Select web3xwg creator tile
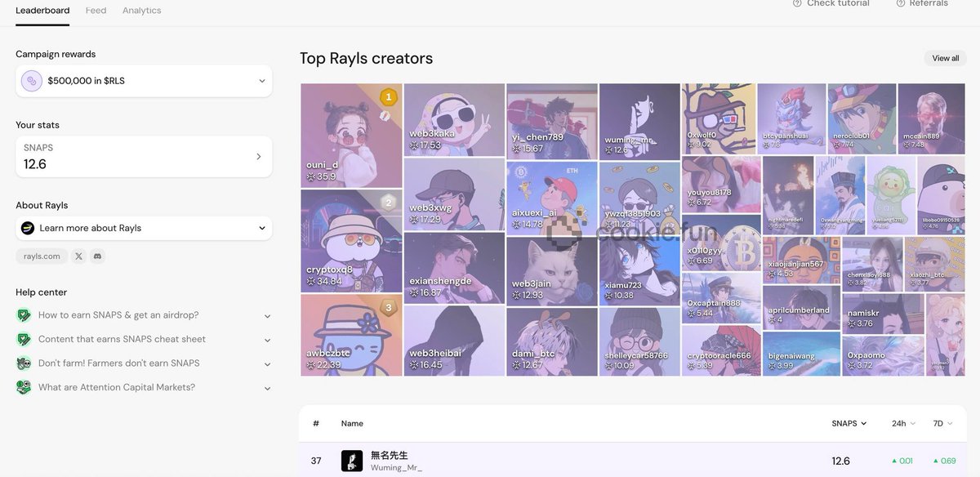Screen dimensions: 980x477 (454, 194)
